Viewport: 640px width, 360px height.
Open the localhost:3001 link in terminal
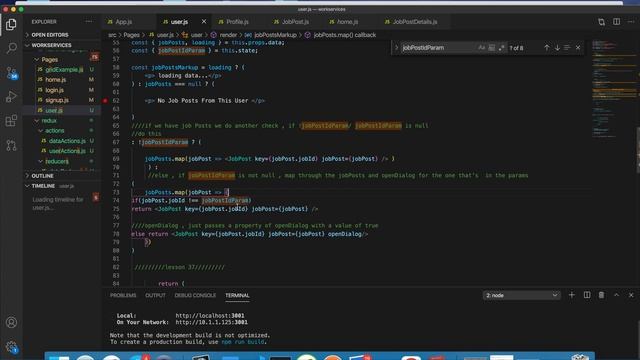point(210,316)
